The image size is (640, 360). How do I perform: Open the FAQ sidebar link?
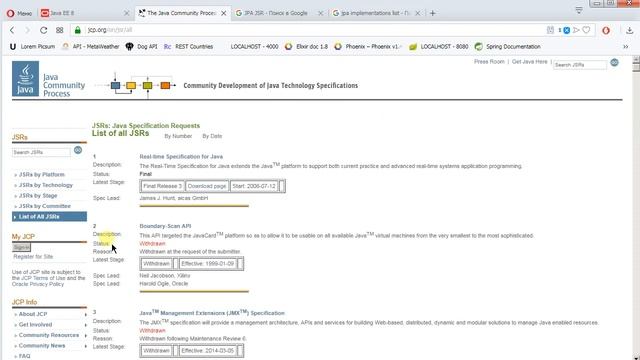24,356
